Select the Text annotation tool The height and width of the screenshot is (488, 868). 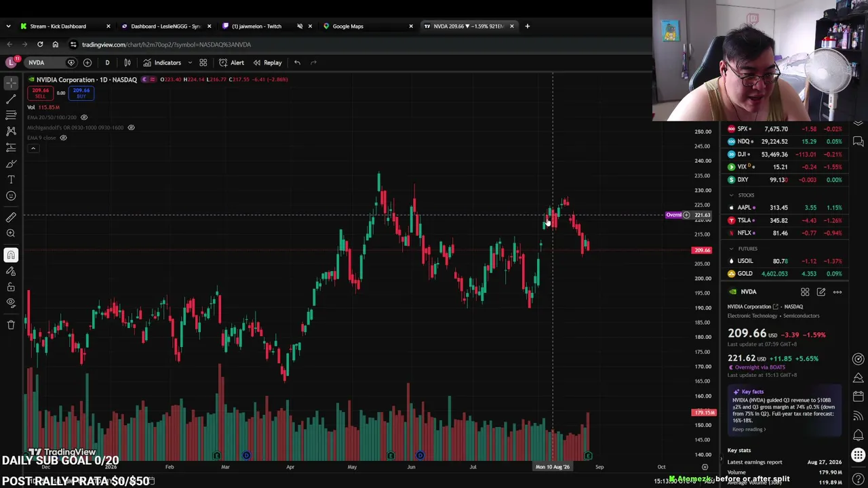(11, 180)
